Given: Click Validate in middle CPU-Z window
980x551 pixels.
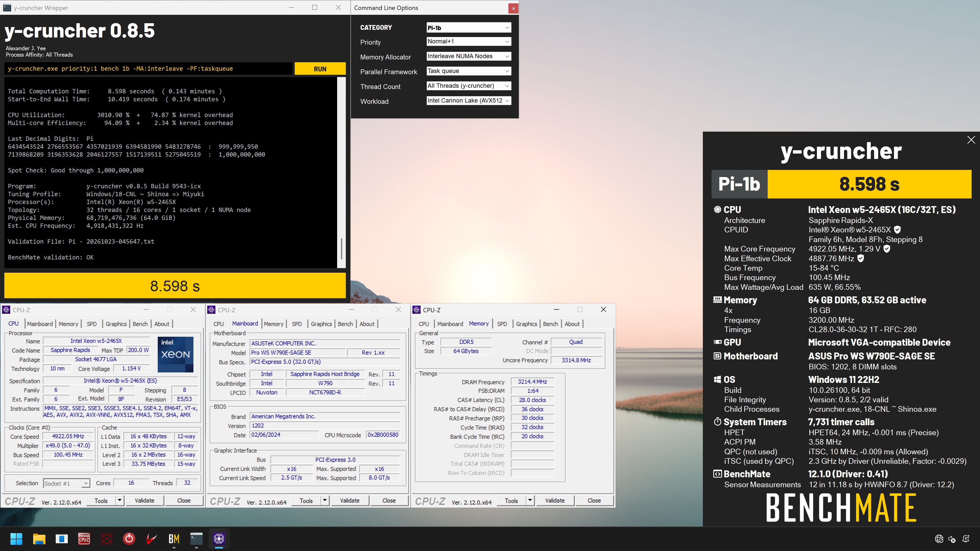Looking at the screenshot, I should tap(350, 500).
